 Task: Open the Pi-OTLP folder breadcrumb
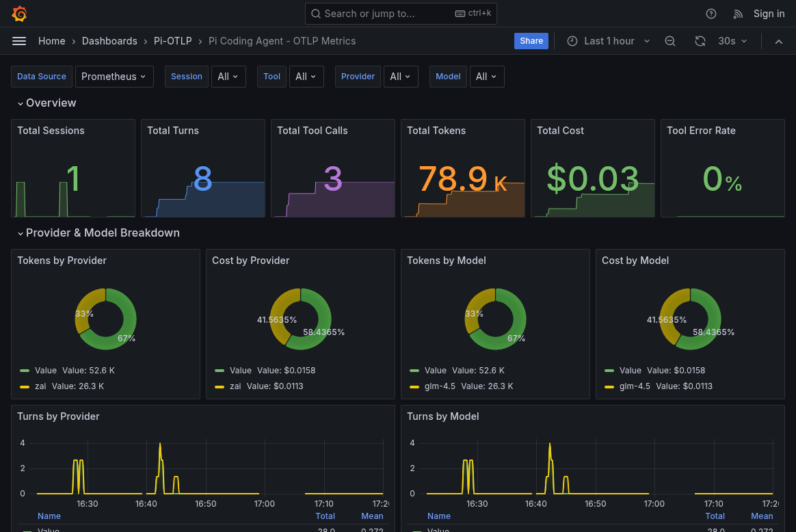[172, 41]
